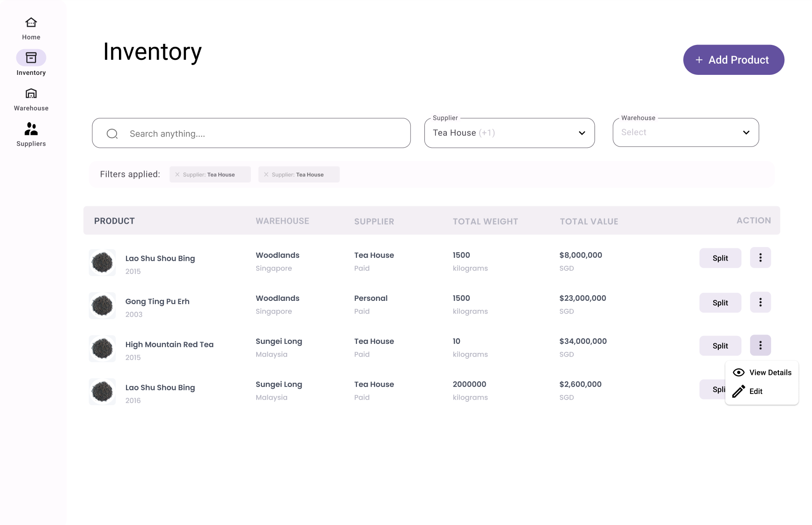
Task: Open Warehouse Select combo box
Action: point(686,132)
